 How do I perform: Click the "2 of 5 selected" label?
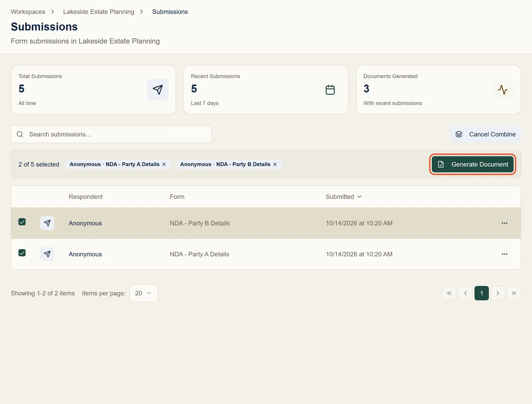[39, 164]
